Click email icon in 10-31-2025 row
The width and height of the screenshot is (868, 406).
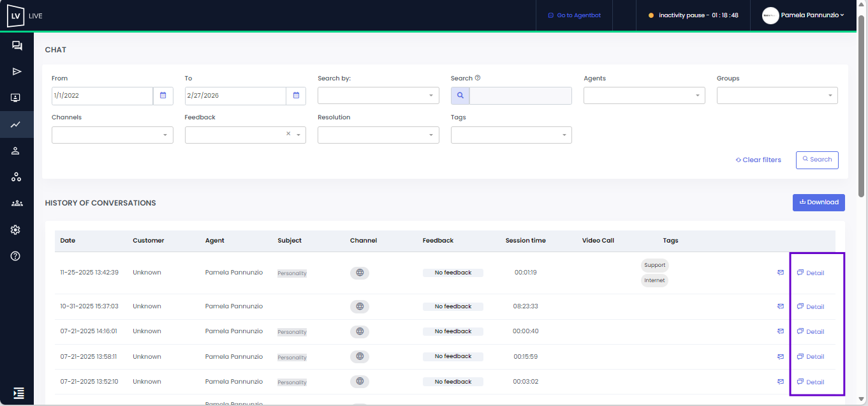coord(781,306)
